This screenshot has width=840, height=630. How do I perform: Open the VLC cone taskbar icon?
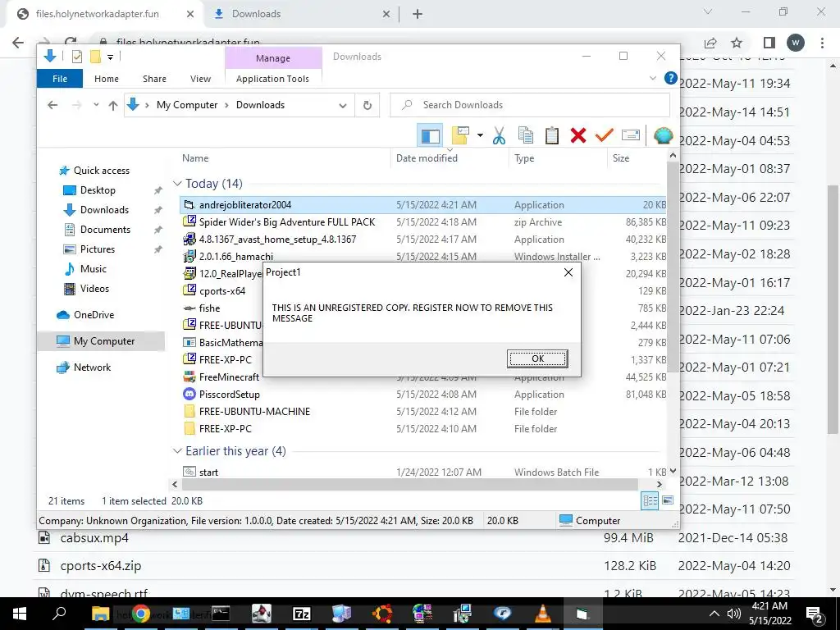click(x=543, y=614)
